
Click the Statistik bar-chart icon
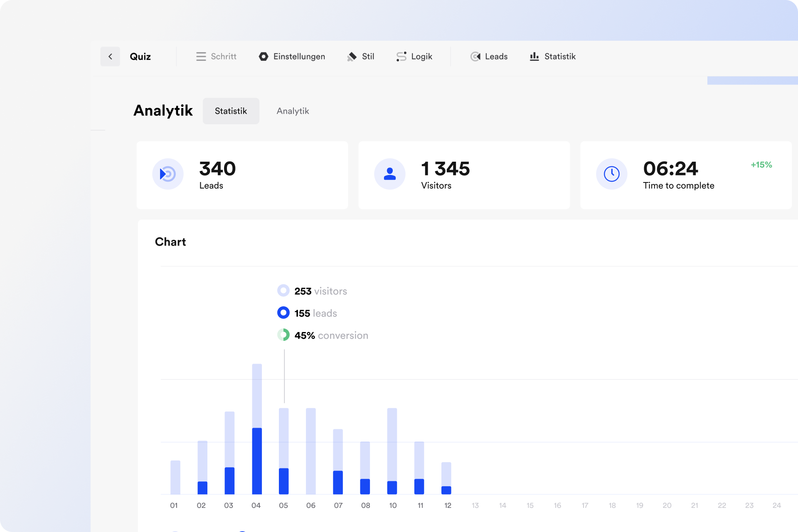(x=534, y=57)
